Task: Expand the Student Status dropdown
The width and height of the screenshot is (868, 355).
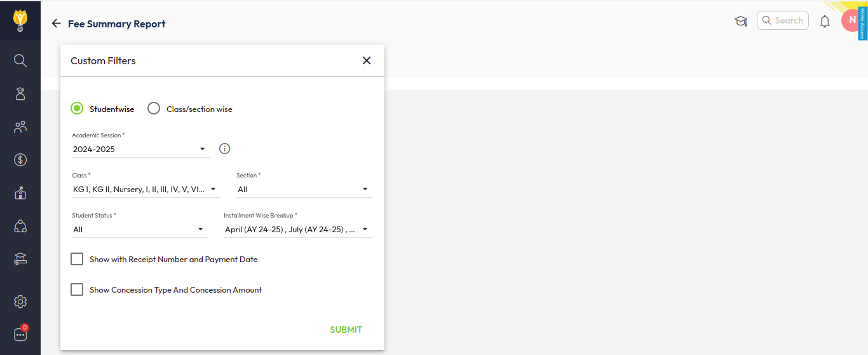Action: 139,230
